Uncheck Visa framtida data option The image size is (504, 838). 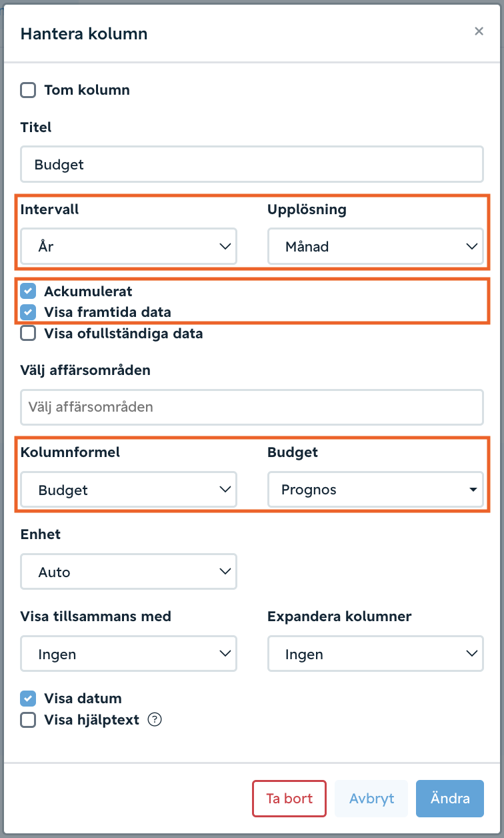[28, 312]
